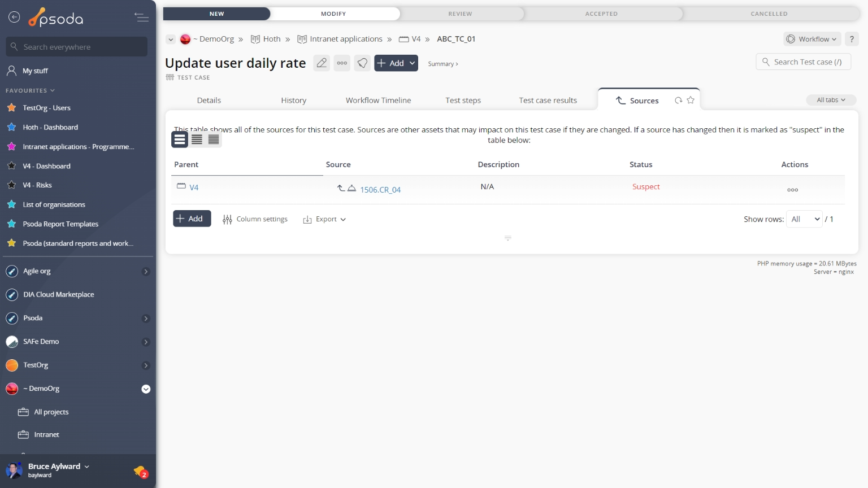Open the Workflow Timeline tab
The image size is (868, 488).
[378, 101]
